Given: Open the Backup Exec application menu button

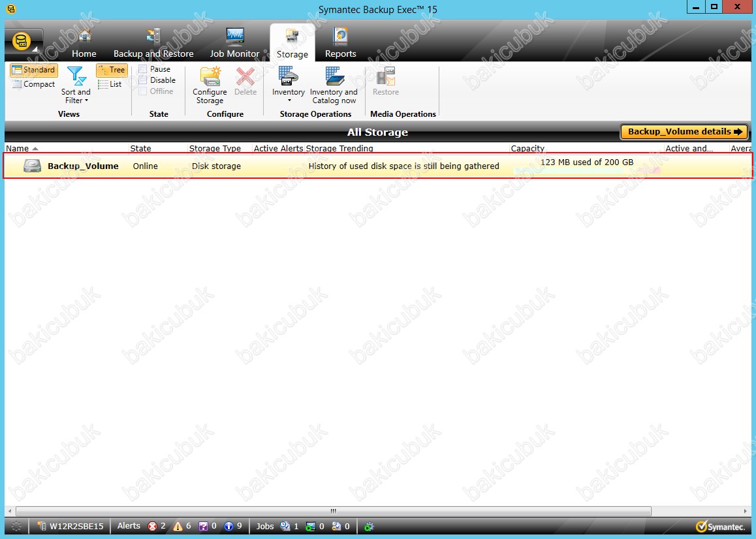Looking at the screenshot, I should 23,42.
